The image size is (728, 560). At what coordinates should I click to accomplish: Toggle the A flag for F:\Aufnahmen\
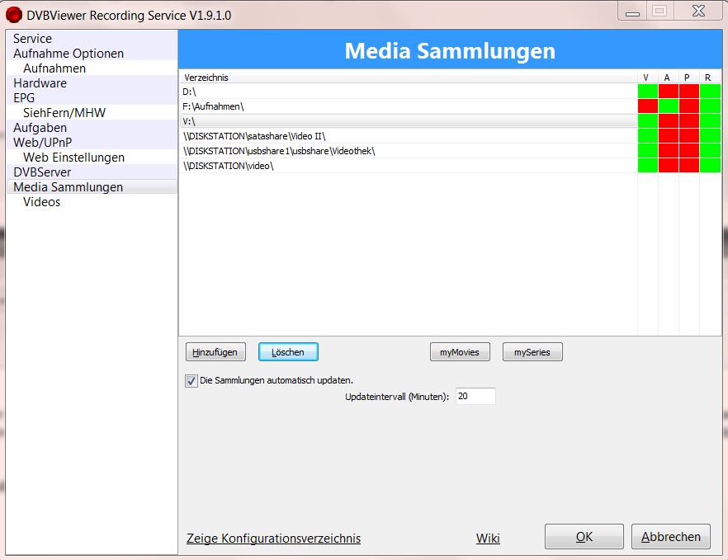point(669,106)
